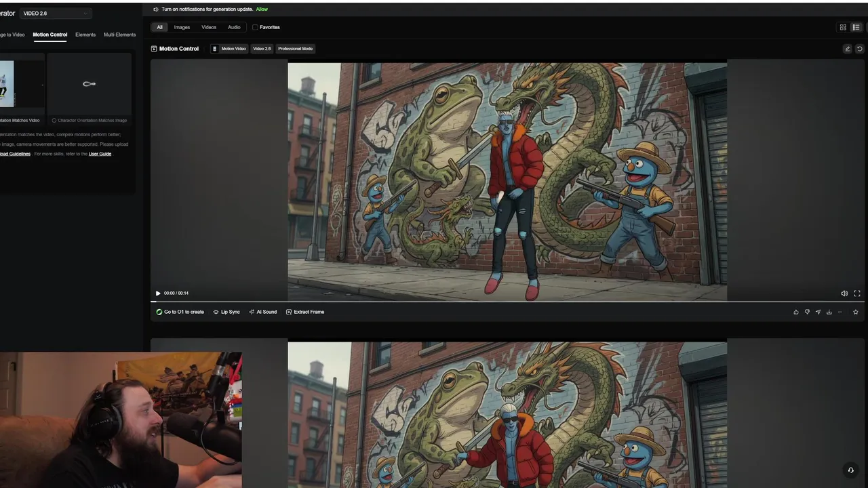Click the edit pencil icon for Motion Control

[847, 49]
